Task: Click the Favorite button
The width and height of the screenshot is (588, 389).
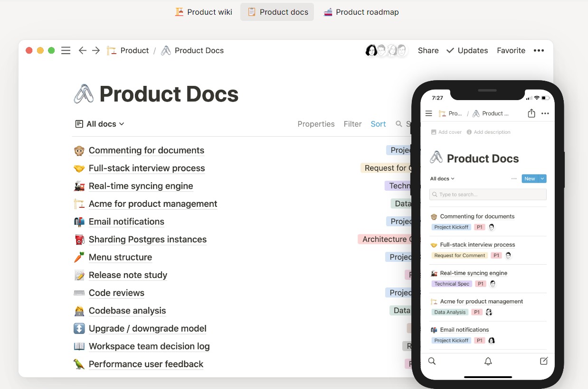Action: coord(511,50)
